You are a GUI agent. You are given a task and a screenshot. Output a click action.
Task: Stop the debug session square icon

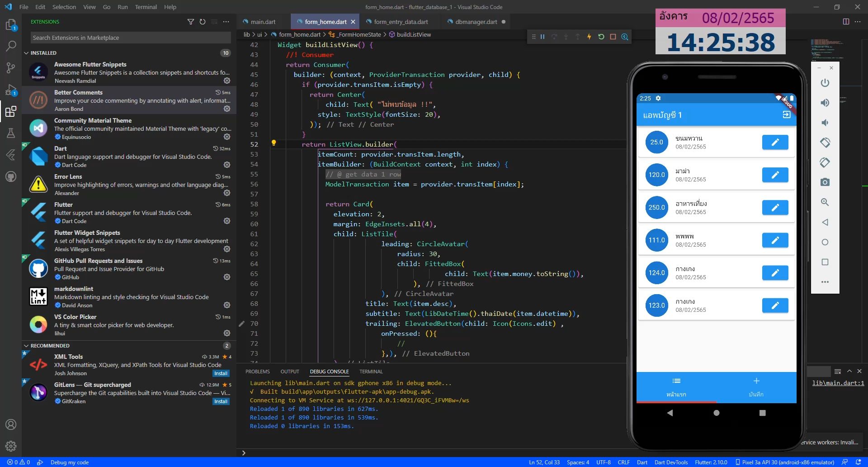tap(613, 37)
